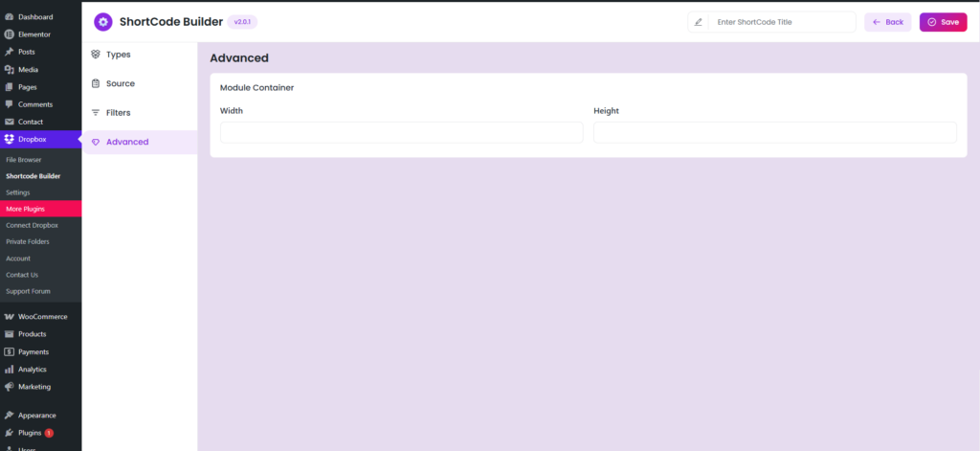This screenshot has width=980, height=451.
Task: Click the Elementor icon in sidebar
Action: tap(10, 34)
